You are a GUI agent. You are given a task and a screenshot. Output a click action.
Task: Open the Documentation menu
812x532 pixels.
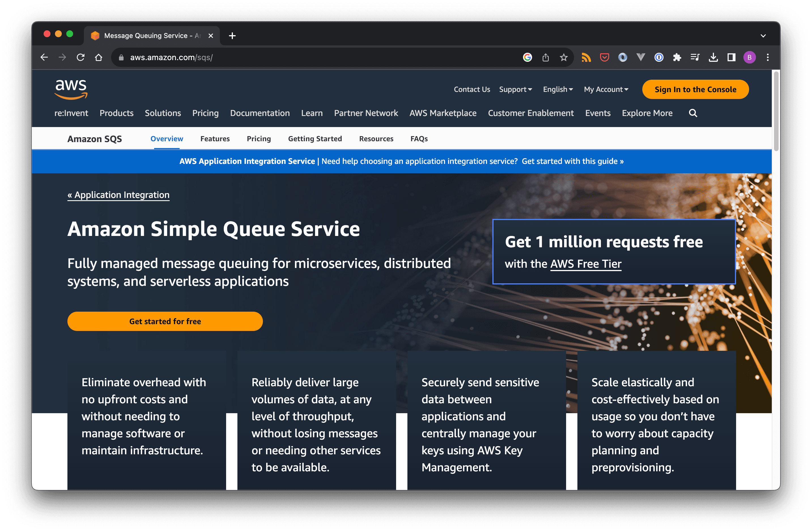pos(260,113)
